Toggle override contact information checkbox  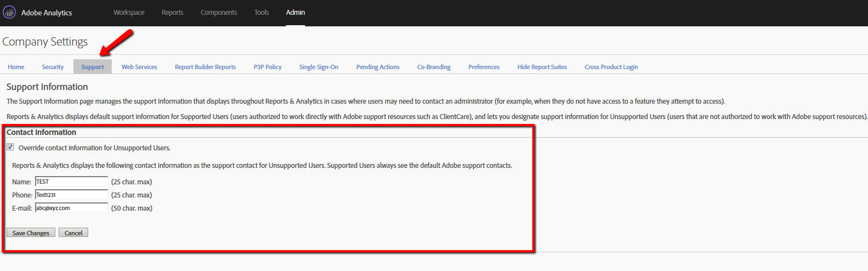[x=10, y=147]
